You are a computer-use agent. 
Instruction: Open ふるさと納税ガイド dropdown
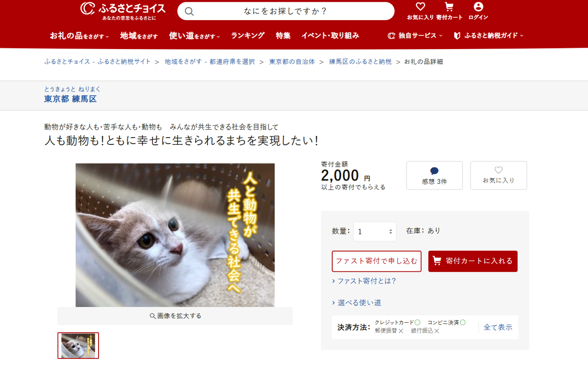pyautogui.click(x=488, y=35)
